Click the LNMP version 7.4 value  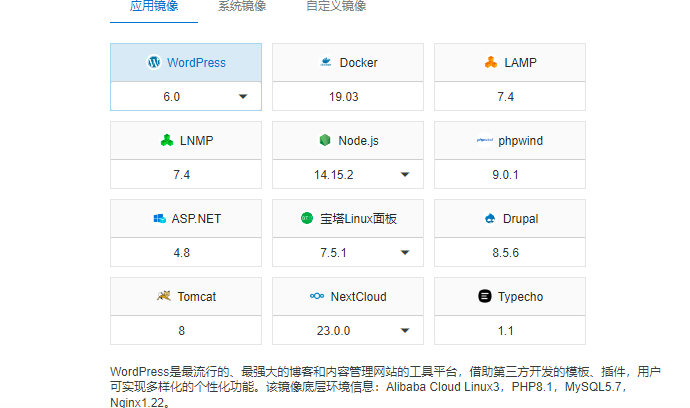tap(182, 175)
